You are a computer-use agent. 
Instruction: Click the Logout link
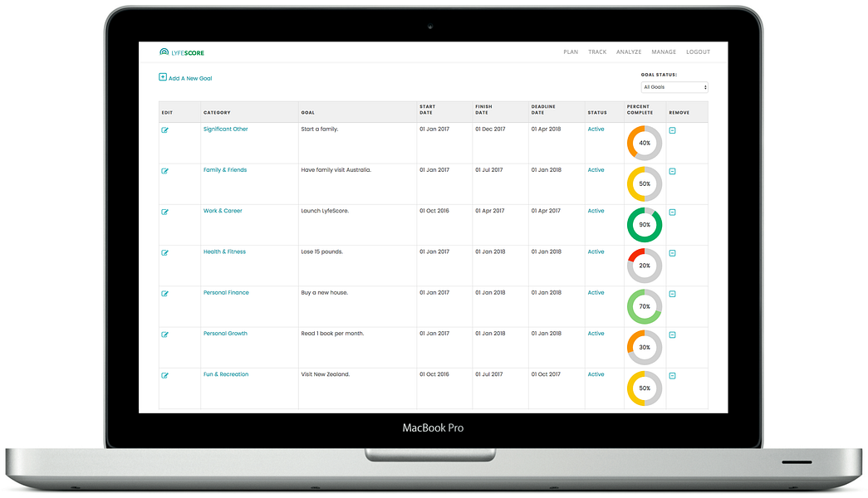pos(698,52)
